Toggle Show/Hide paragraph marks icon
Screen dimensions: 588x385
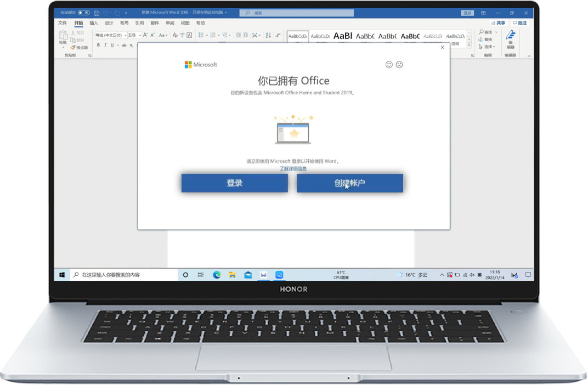tap(278, 35)
